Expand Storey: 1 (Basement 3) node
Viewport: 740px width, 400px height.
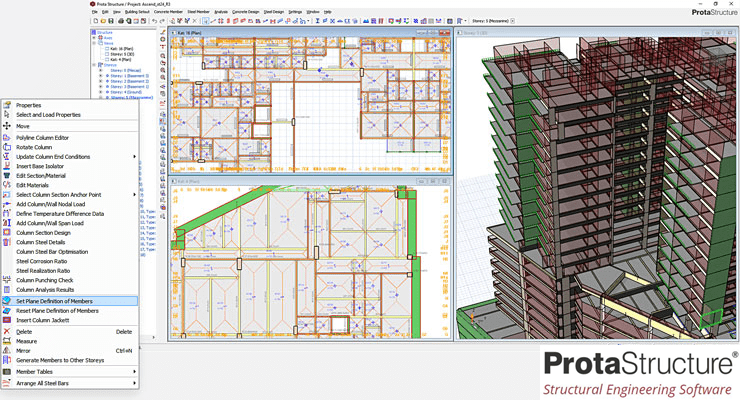click(x=101, y=75)
